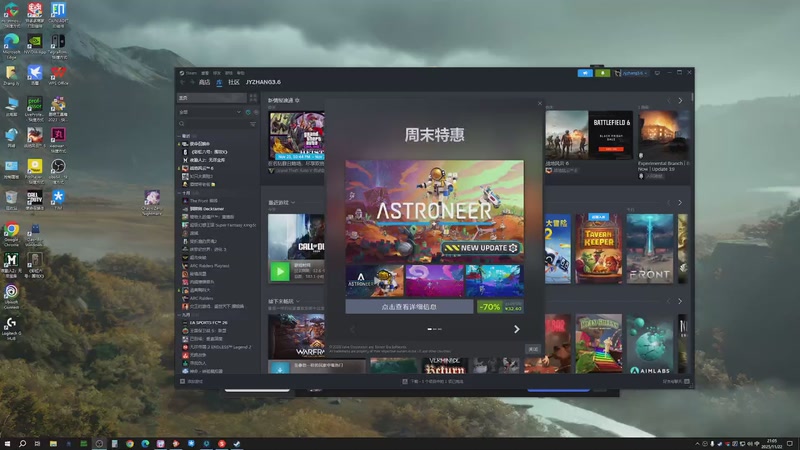Select EA SPORTS FC 26 in the list
This screenshot has width=800, height=450.
click(x=204, y=322)
